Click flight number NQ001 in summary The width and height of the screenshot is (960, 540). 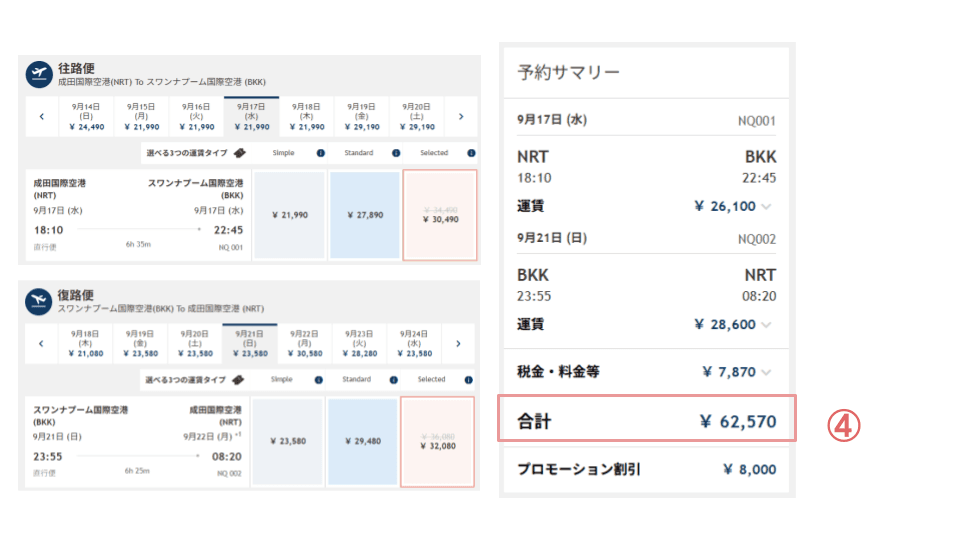757,121
